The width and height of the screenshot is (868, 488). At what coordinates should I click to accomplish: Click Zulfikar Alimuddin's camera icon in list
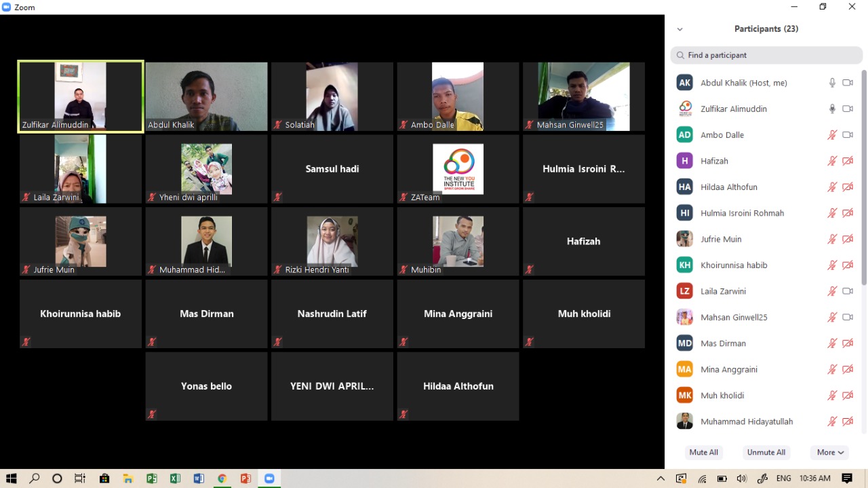click(847, 109)
